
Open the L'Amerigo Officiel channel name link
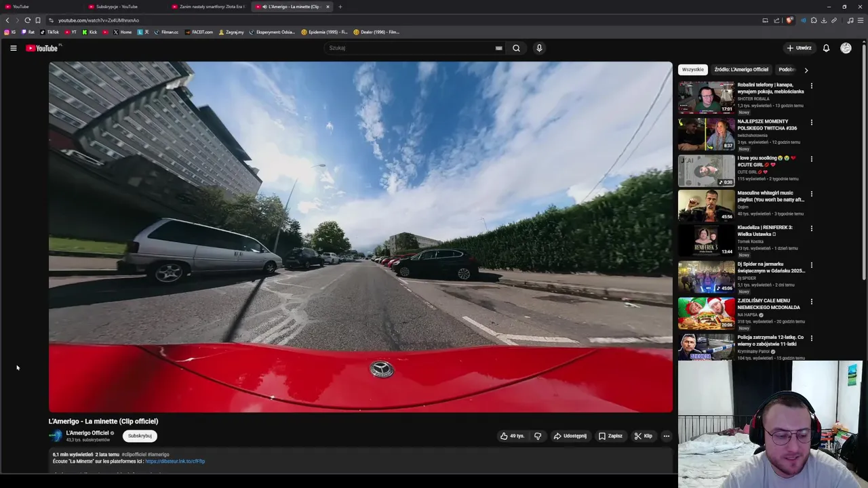coord(87,433)
